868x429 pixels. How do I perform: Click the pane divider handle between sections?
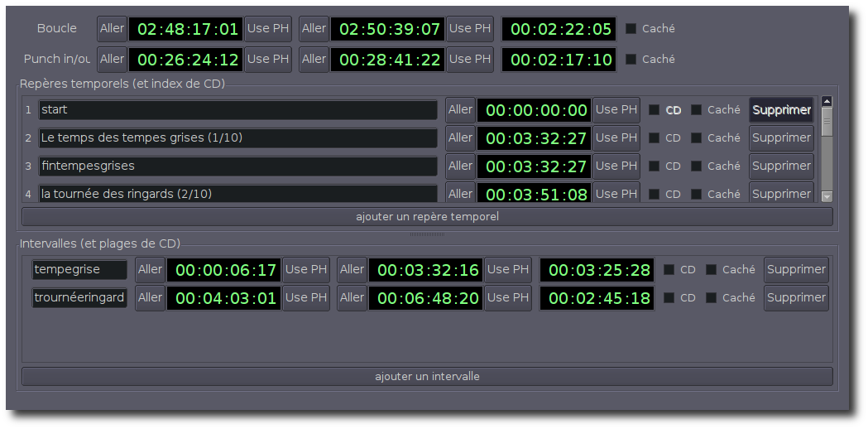click(x=427, y=234)
